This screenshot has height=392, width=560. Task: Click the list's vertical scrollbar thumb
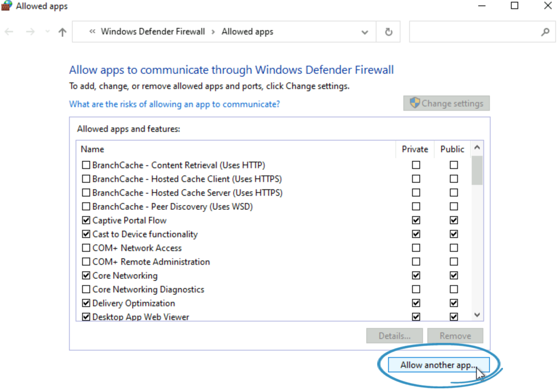tap(477, 170)
